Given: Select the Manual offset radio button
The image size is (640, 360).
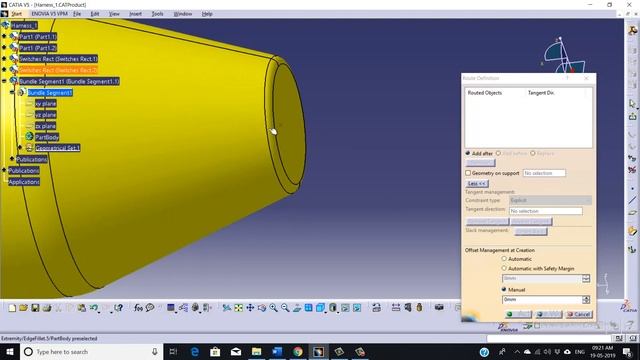Looking at the screenshot, I should click(x=504, y=289).
